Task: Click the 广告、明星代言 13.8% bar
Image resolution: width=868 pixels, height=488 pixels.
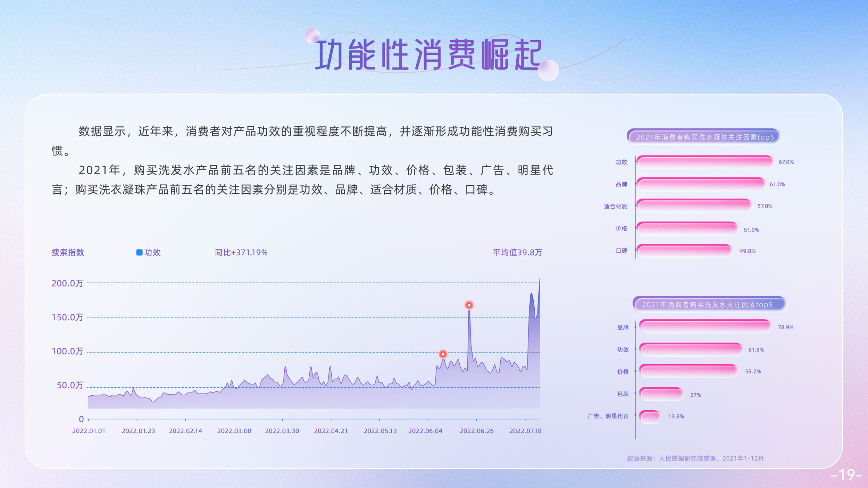Action: point(650,416)
